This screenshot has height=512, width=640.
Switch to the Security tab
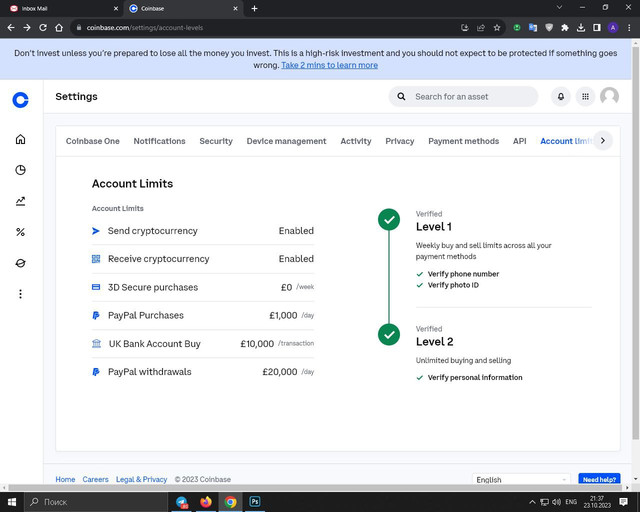tap(216, 141)
